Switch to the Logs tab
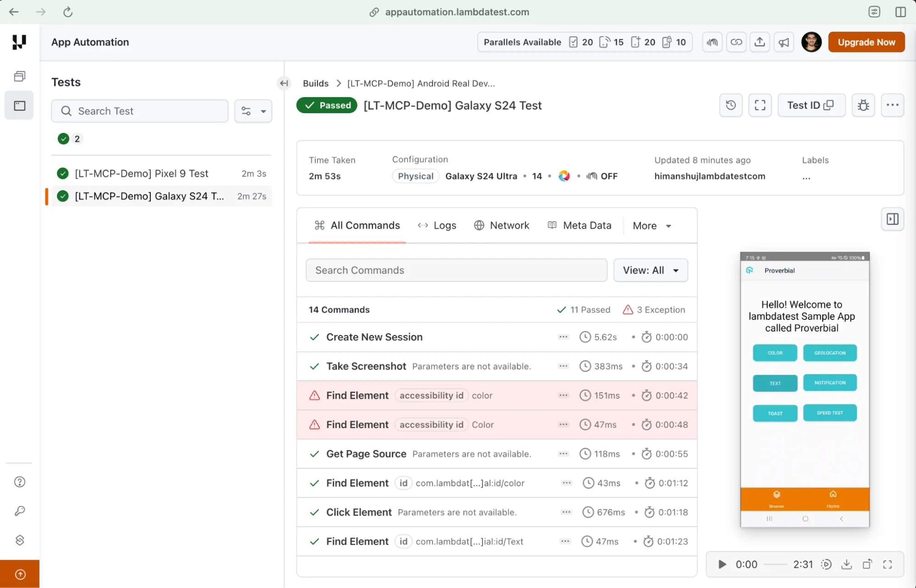Image resolution: width=916 pixels, height=588 pixels. [x=437, y=225]
